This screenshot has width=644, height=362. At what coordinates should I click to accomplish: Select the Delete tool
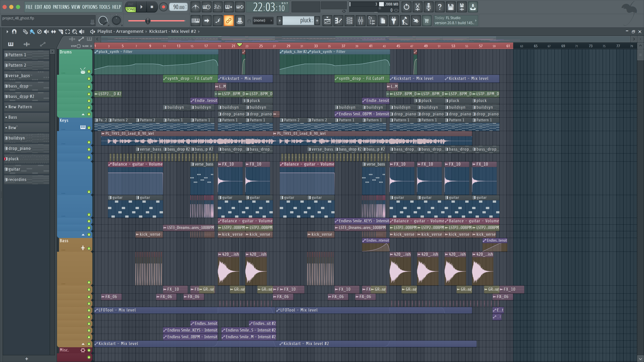click(39, 32)
